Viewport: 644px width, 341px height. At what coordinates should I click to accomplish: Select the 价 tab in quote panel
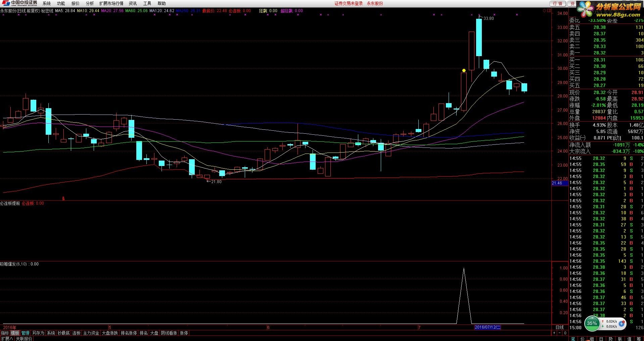582,339
